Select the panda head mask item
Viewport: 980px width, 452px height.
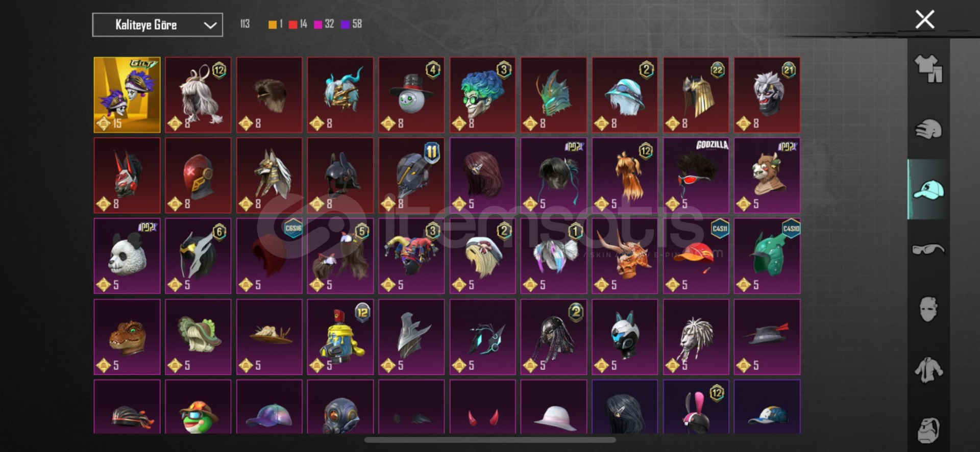[x=127, y=256]
